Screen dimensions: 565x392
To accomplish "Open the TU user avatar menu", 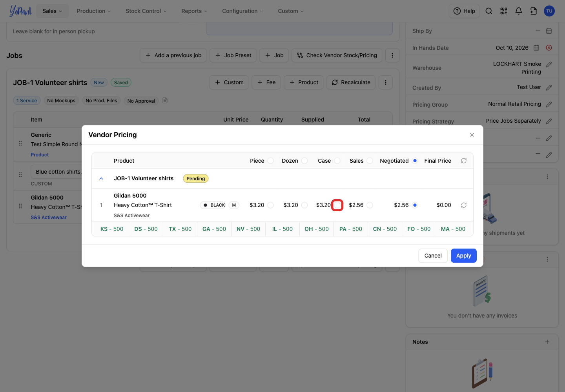I will 549,11.
